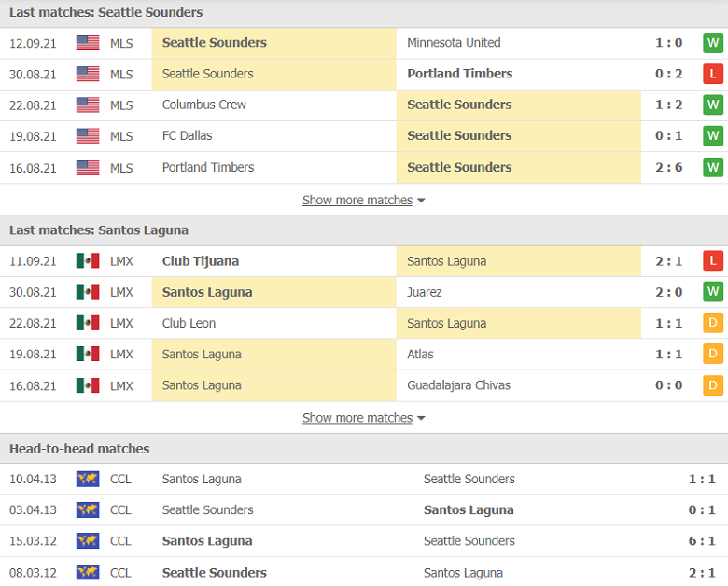
Task: Click the MLS label in the 22.08.21 row
Action: point(121,105)
